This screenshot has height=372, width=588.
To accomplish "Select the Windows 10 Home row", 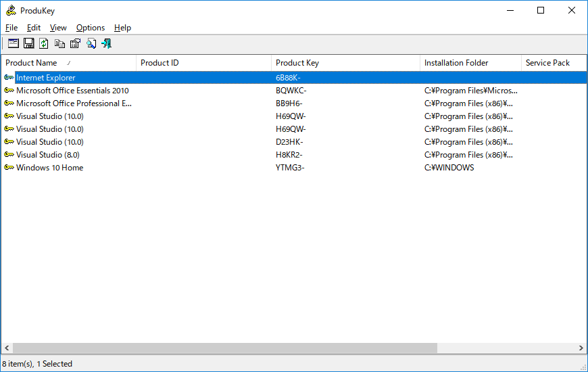I will [294, 168].
